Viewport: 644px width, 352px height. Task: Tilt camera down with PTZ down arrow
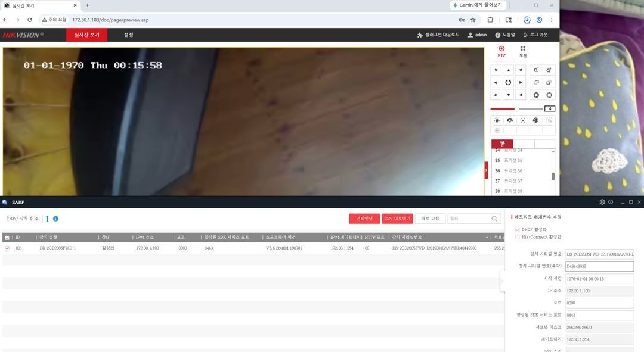[x=508, y=95]
